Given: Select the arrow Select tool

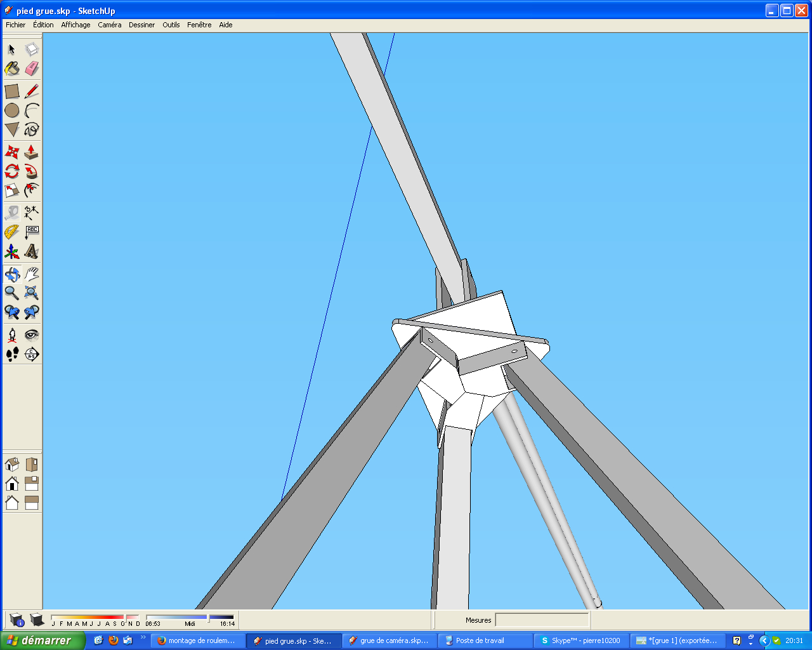Looking at the screenshot, I should (x=12, y=49).
